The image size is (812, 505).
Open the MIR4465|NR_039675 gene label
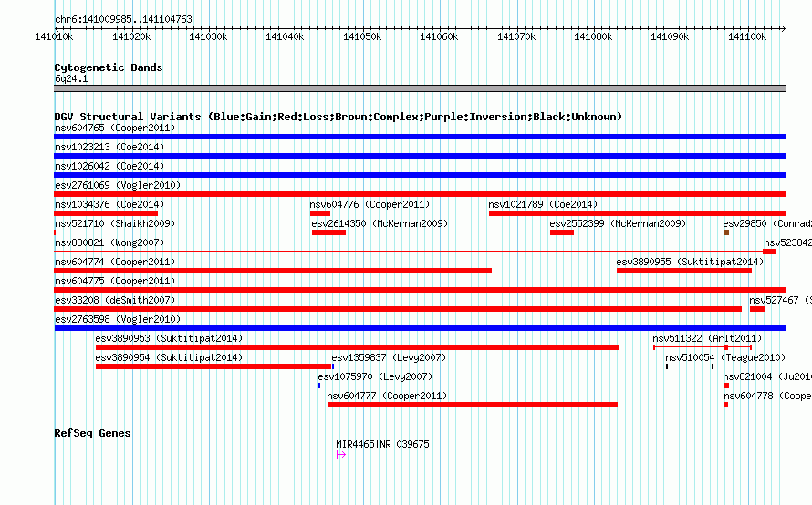coord(382,444)
